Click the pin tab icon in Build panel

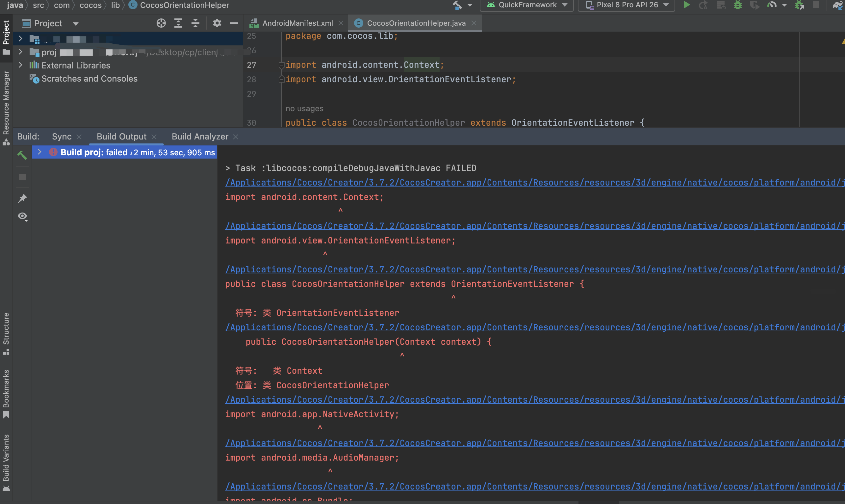22,198
